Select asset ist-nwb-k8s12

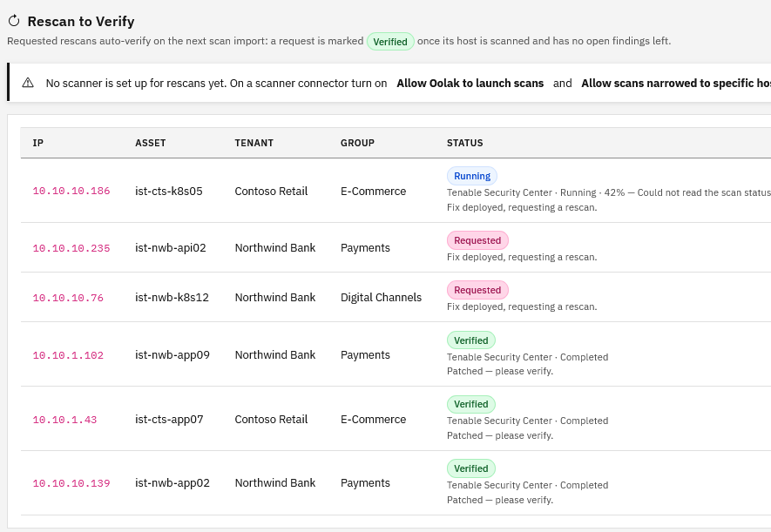tap(172, 297)
